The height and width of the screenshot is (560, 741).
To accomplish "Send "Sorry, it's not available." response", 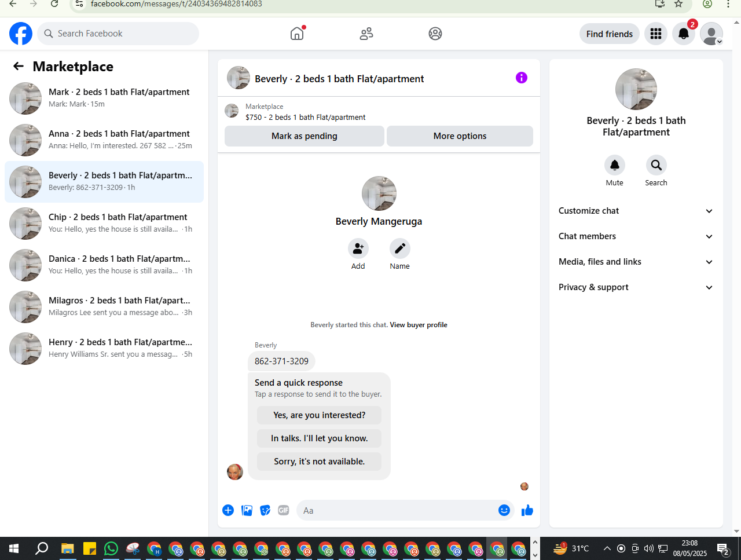I will tap(320, 462).
